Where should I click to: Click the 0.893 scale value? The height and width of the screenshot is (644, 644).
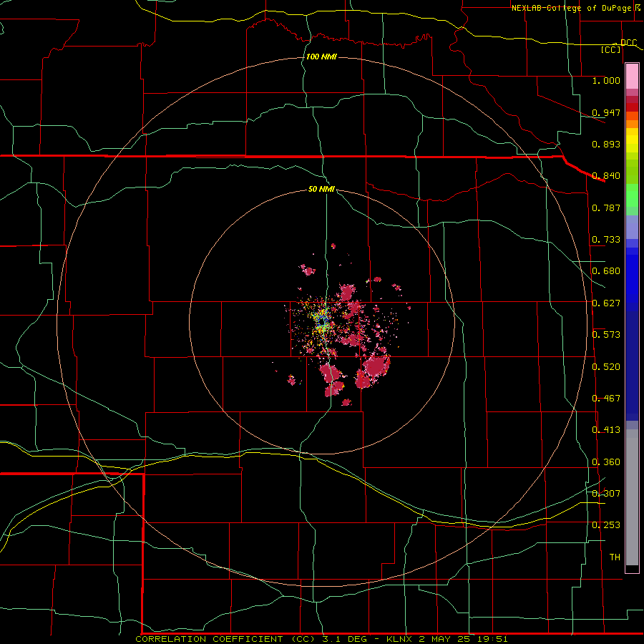(x=606, y=144)
